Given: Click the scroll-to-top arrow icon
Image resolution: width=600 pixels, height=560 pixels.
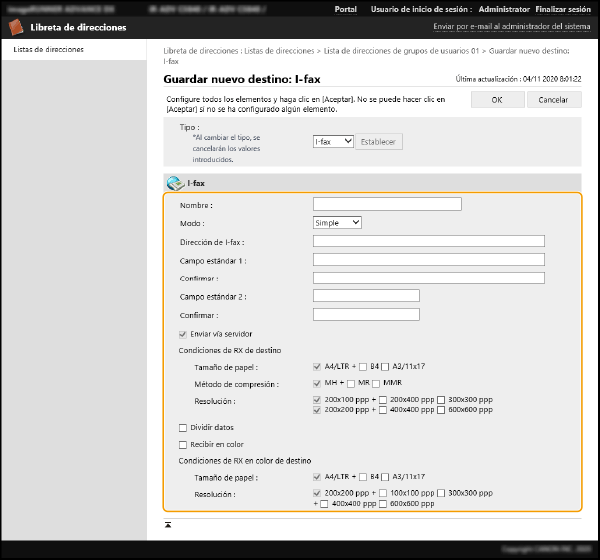Looking at the screenshot, I should pyautogui.click(x=168, y=524).
